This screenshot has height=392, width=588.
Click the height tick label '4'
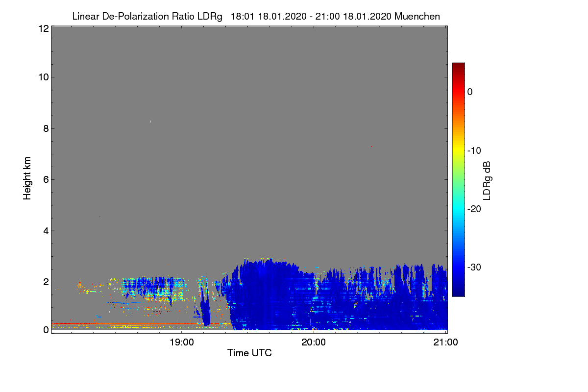click(x=45, y=231)
